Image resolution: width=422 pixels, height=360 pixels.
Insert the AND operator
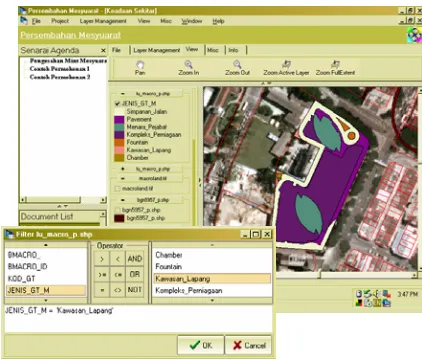coord(135,259)
